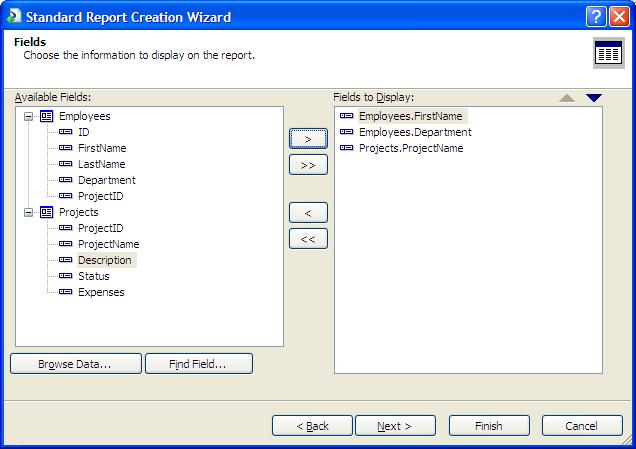Complete the wizard with Finish
636x449 pixels.
coord(489,426)
